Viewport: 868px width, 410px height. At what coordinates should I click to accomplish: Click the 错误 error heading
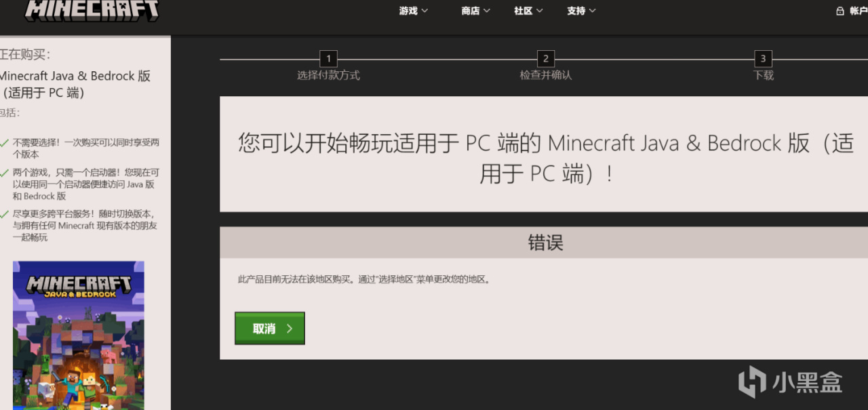(546, 243)
